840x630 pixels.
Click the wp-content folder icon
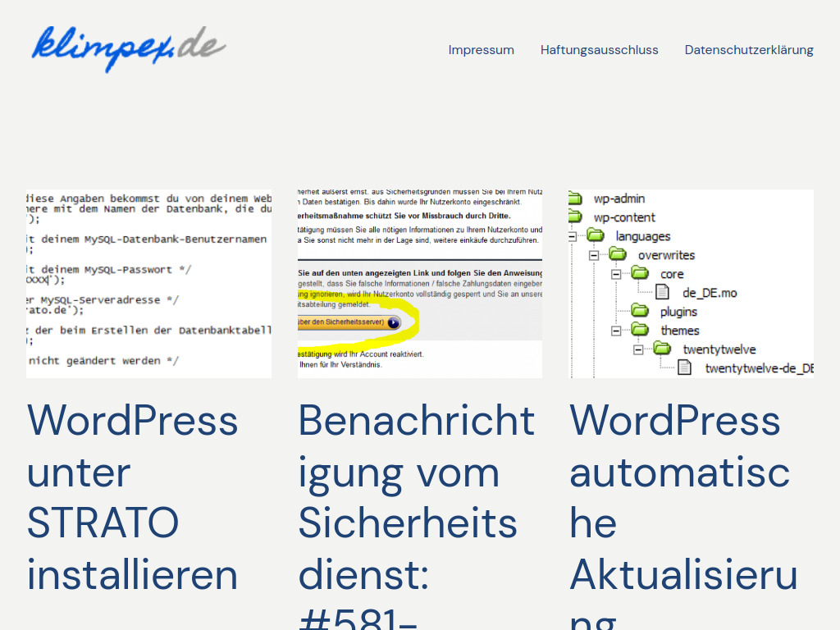(x=573, y=217)
